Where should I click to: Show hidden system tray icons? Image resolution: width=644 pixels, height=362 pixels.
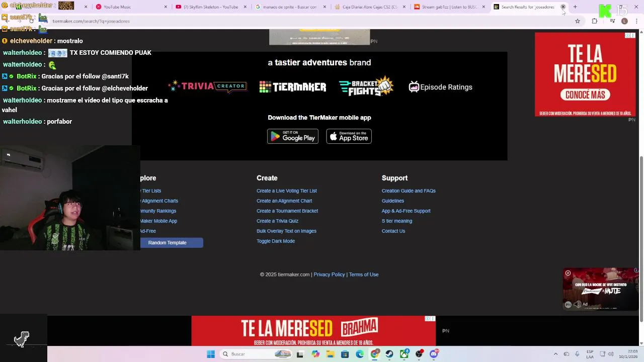555,354
